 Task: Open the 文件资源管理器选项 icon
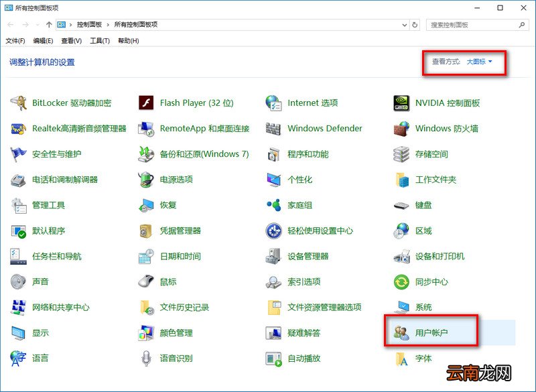pyautogui.click(x=273, y=308)
